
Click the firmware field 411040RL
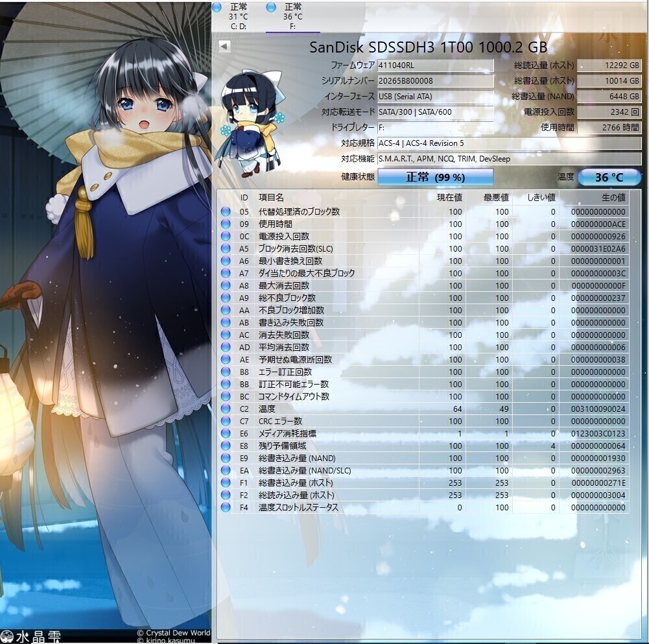pos(436,65)
